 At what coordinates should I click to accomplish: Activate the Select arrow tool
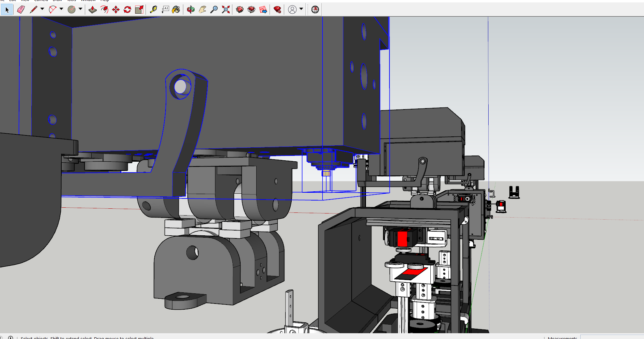coord(7,10)
